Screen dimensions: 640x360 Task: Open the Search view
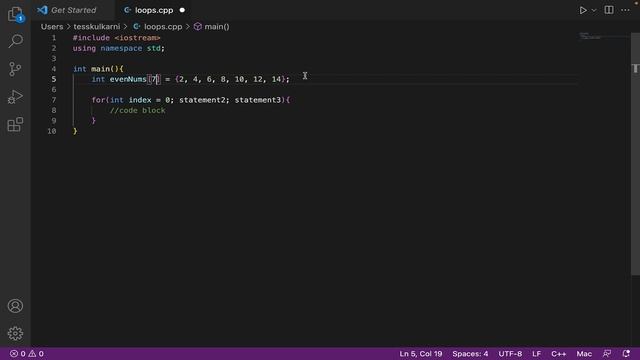point(15,41)
